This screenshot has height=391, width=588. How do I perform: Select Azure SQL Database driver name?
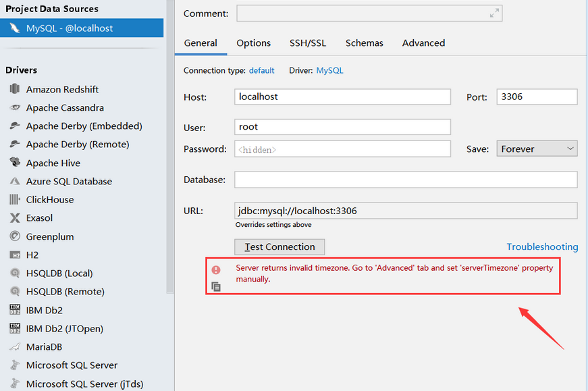69,181
